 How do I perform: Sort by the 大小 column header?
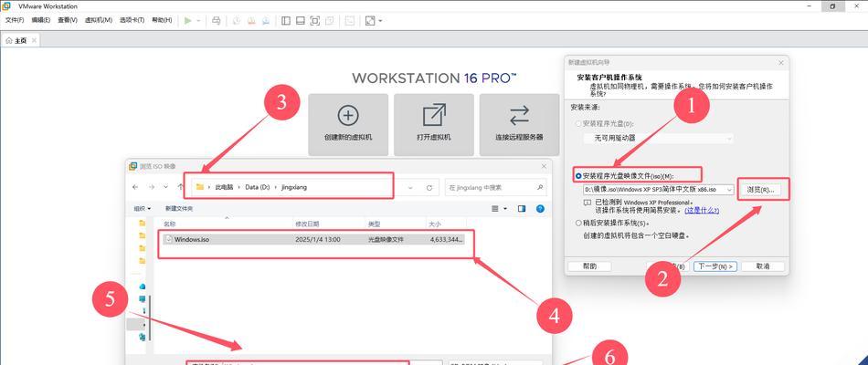(435, 224)
